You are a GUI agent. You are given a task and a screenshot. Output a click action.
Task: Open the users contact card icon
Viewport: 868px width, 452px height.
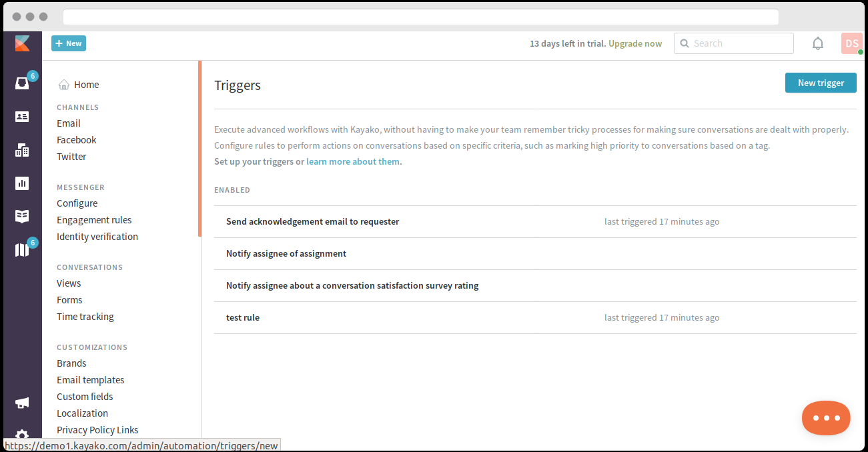[x=22, y=117]
